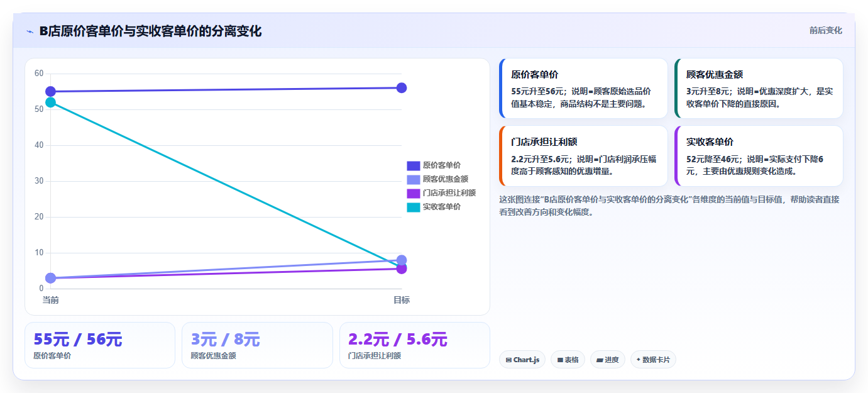This screenshot has height=393, width=868.
Task: Click the text 3元升至8元 in explanation card
Action: tap(708, 92)
